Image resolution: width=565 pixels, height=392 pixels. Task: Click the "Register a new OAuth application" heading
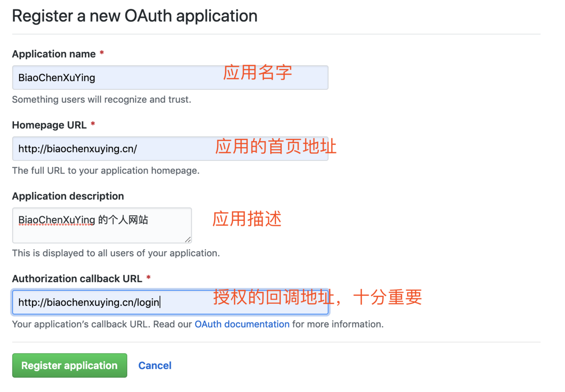(x=134, y=16)
